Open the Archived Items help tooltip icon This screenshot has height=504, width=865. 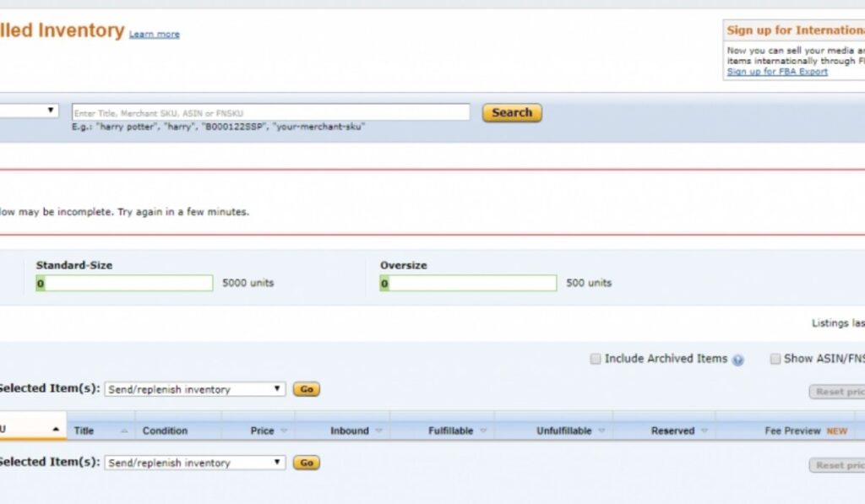(x=738, y=359)
